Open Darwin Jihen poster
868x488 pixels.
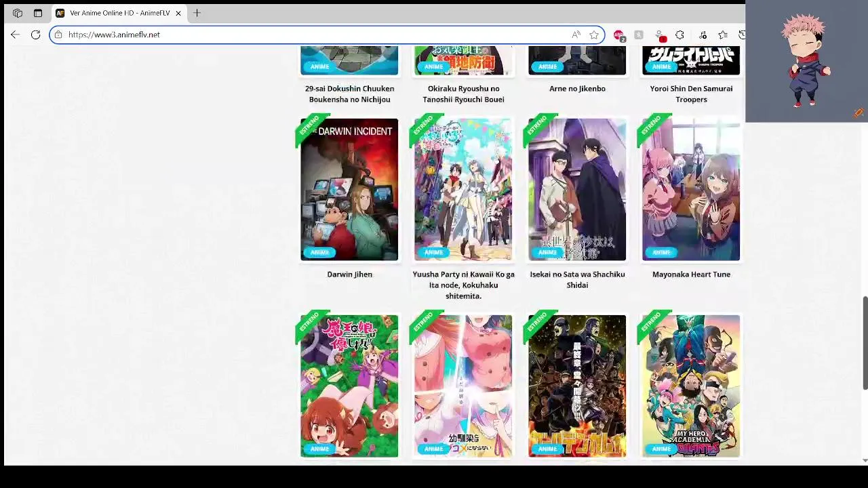pyautogui.click(x=349, y=189)
